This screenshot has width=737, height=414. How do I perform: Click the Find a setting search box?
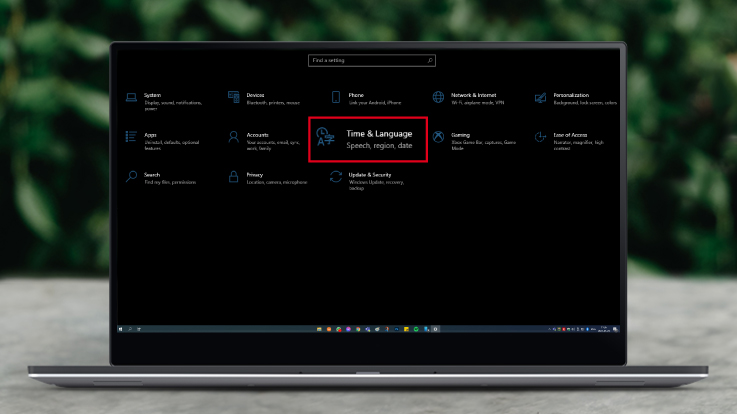366,60
